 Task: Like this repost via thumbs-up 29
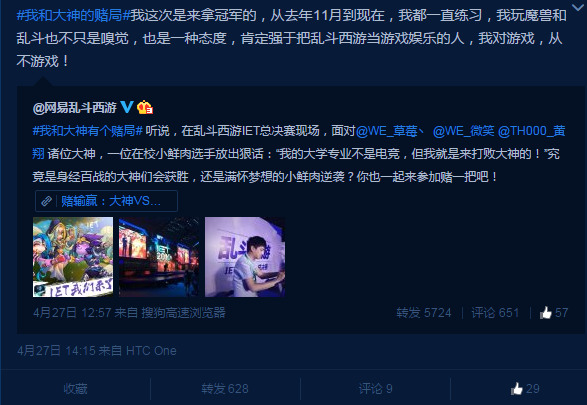525,389
